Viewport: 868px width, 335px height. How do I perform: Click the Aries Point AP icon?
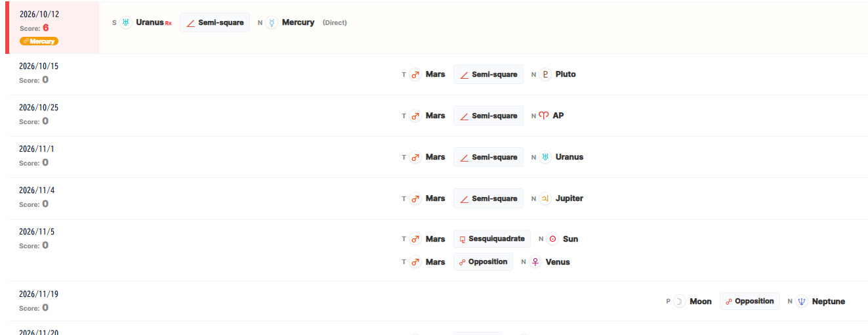tap(543, 116)
